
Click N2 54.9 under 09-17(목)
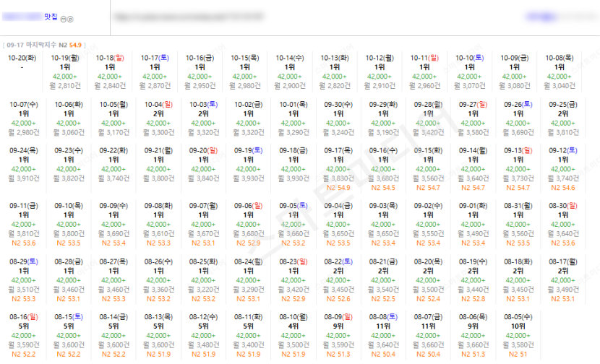coord(338,188)
